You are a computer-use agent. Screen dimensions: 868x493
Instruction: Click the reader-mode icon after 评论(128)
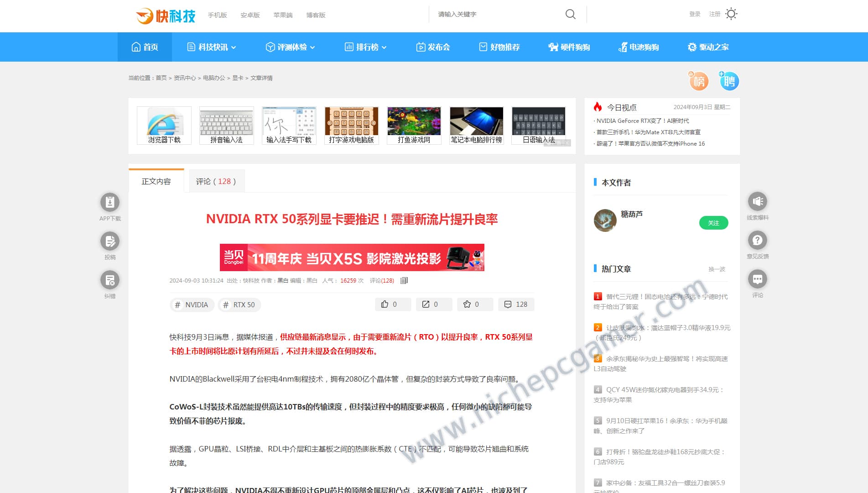tap(404, 281)
